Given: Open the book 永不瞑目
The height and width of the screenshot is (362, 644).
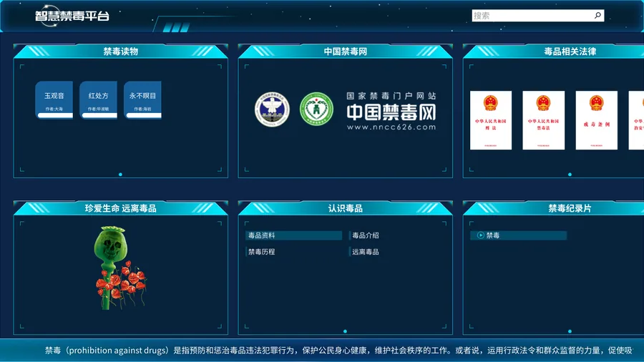Looking at the screenshot, I should tap(142, 99).
